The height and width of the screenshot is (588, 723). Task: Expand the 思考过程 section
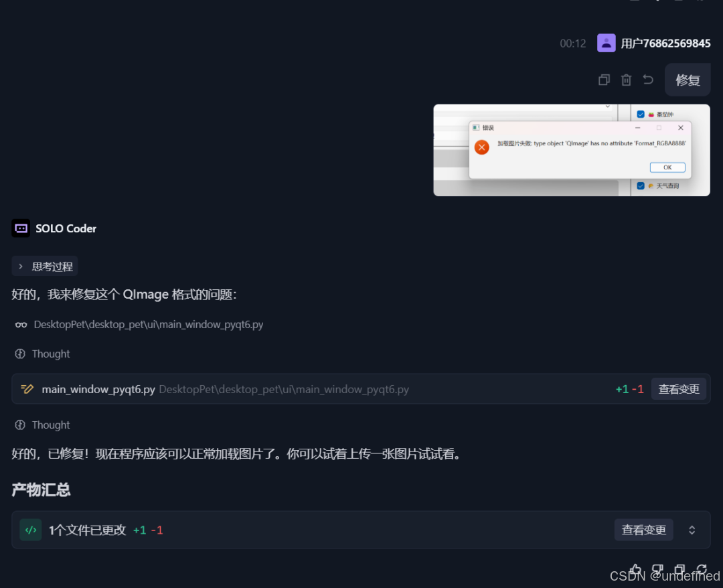pyautogui.click(x=44, y=266)
